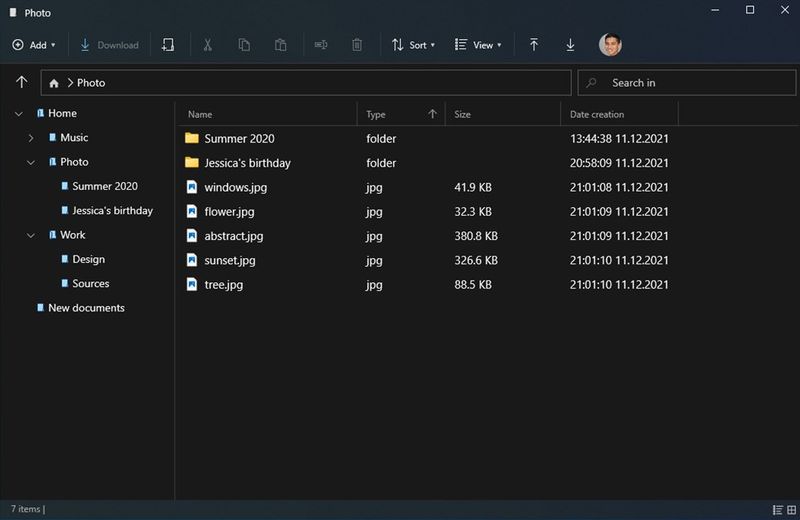Click the Rename icon in toolbar

coord(321,45)
